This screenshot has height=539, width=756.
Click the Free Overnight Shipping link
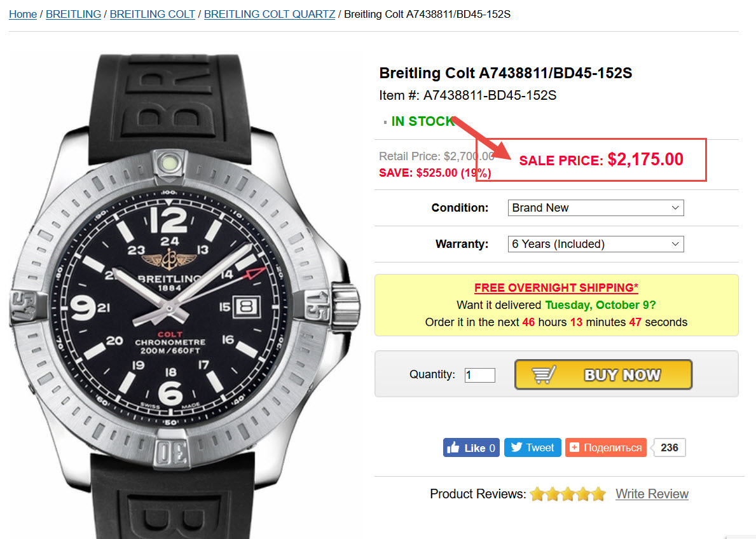556,288
